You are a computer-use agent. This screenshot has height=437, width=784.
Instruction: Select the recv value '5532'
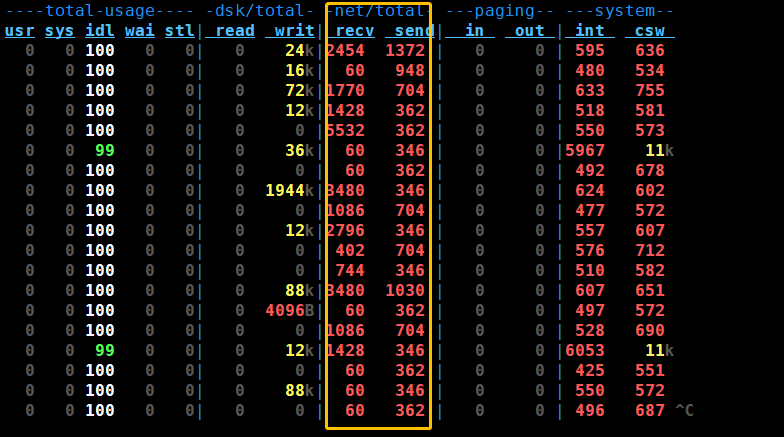345,130
